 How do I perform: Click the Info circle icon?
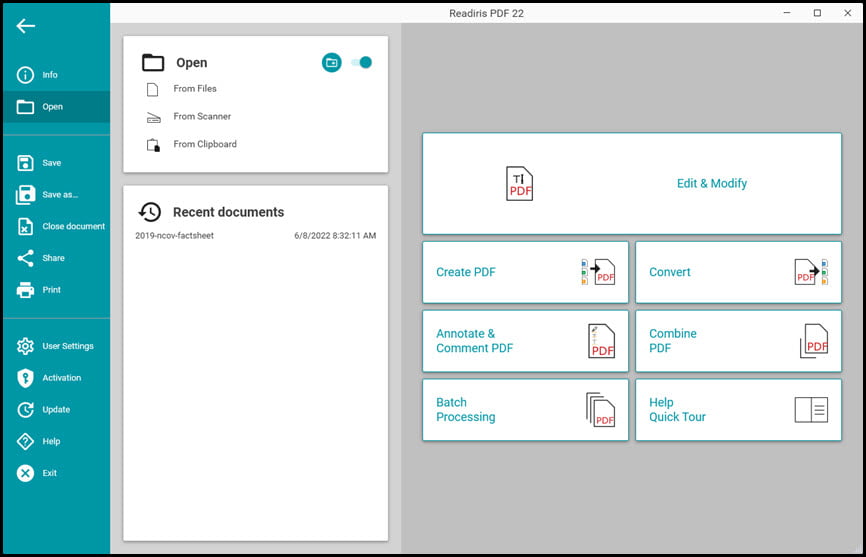pos(25,75)
